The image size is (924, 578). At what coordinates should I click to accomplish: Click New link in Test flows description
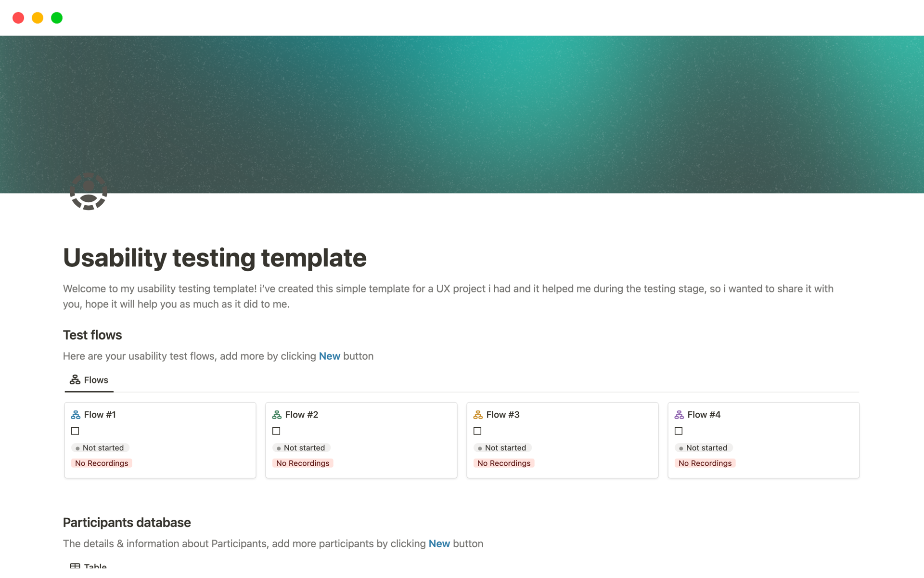329,356
